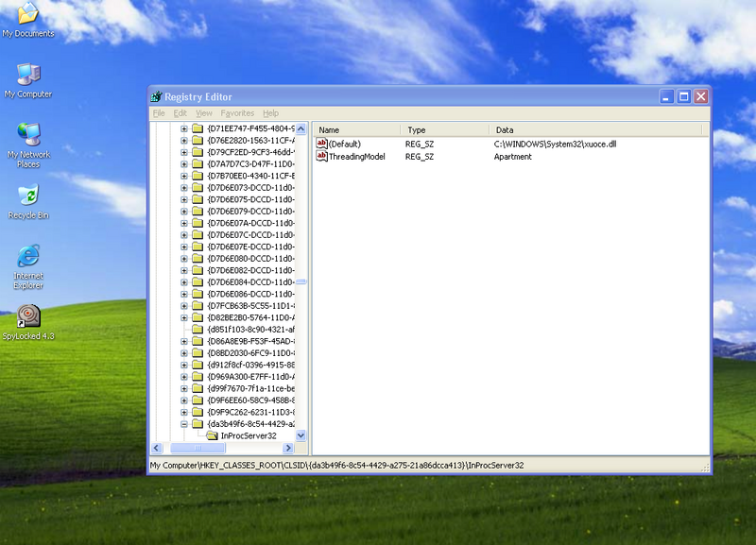This screenshot has height=545, width=756.
Task: Click the tree pane's vertical scrollbar thumb
Action: [301, 281]
